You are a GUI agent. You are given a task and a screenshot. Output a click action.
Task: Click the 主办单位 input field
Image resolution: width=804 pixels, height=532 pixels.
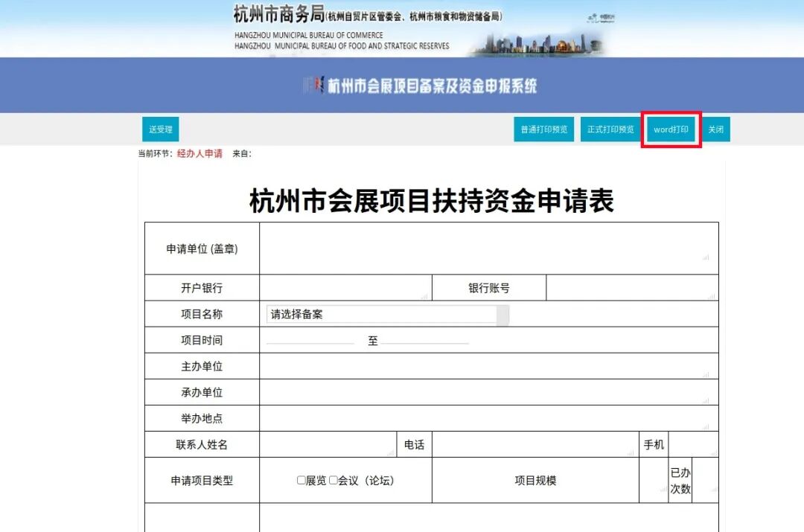(x=484, y=365)
